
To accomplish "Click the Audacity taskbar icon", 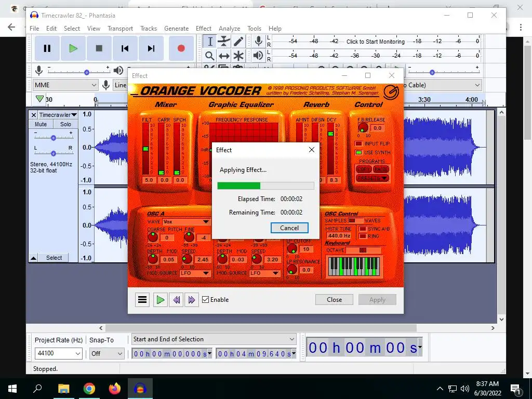I will [140, 389].
